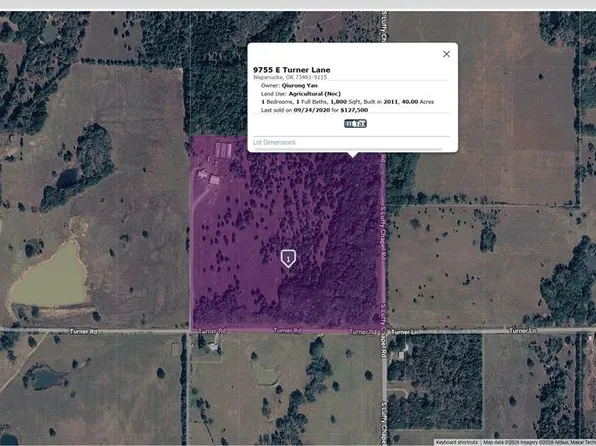Click the property report icon button in popup
Screen dimensions: 596x446
click(355, 124)
